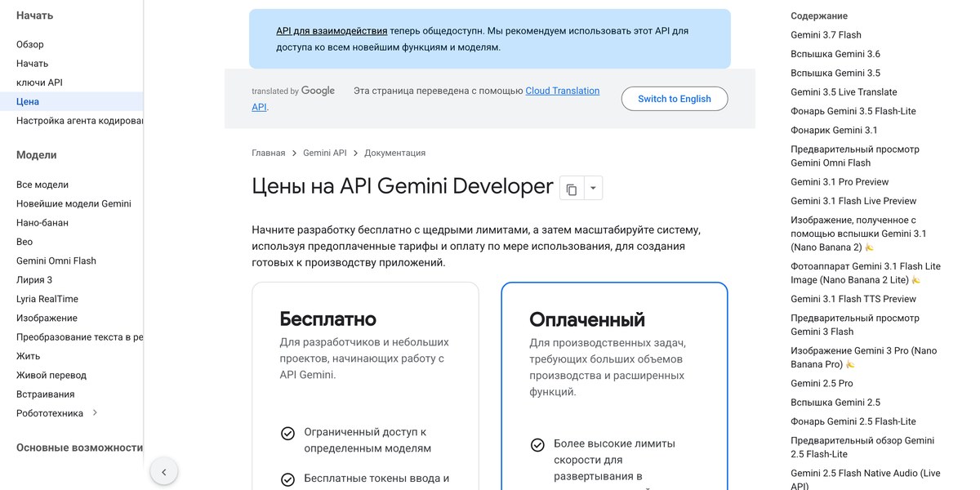Click checkmark icon beside Более высокие лимиты

537,445
